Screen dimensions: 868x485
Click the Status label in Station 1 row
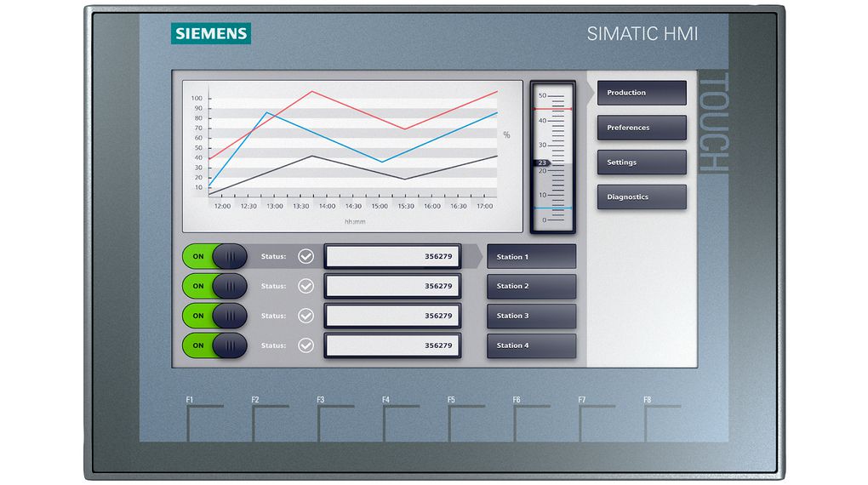273,256
